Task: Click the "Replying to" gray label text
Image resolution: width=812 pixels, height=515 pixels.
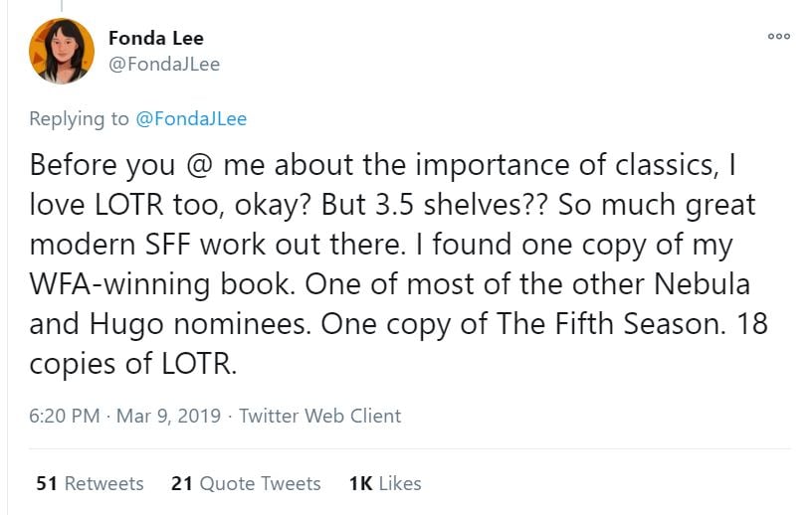Action: click(x=79, y=119)
